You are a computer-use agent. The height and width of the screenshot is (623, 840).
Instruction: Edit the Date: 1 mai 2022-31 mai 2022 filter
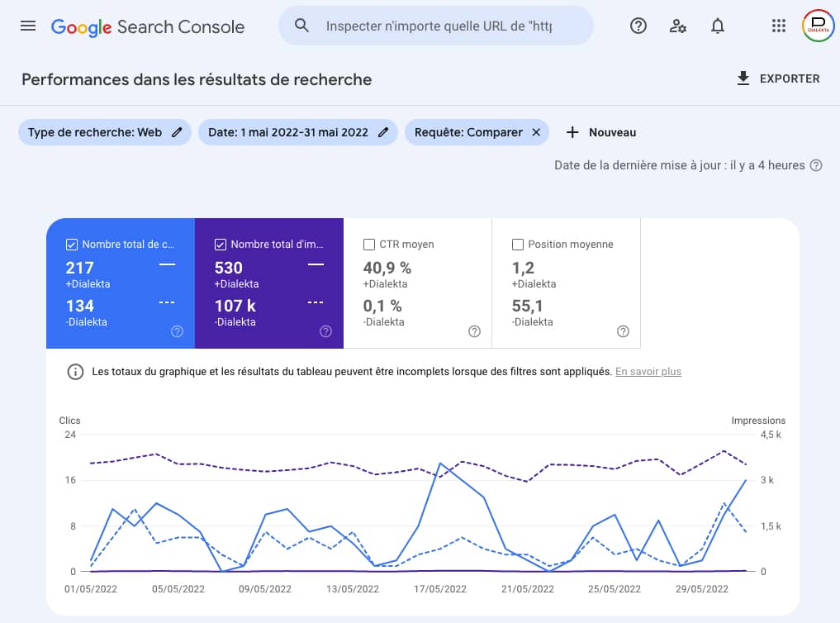coord(383,132)
